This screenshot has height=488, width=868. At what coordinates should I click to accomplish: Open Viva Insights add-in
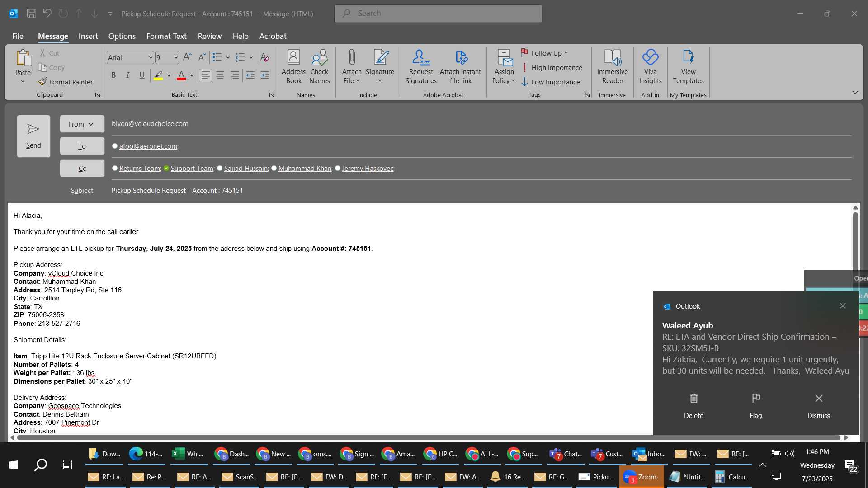(650, 67)
